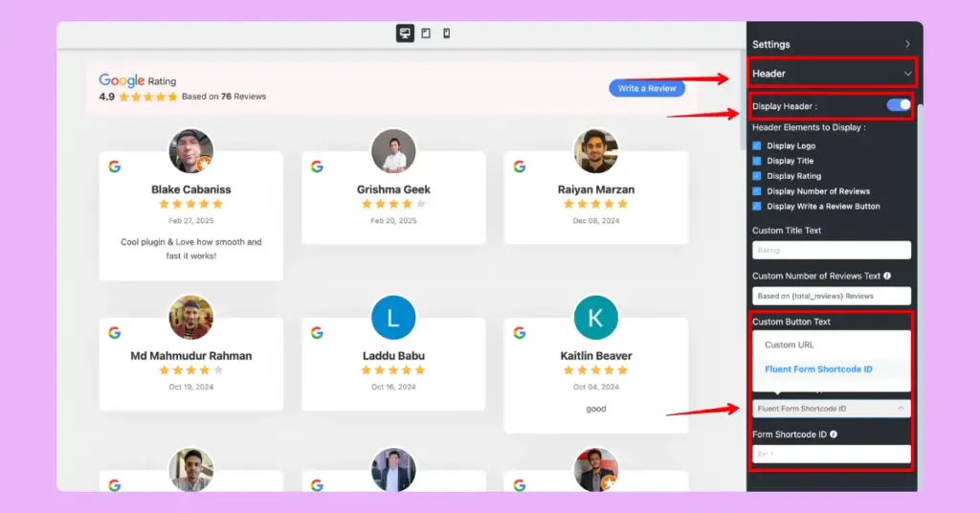Click reviewer name Laddu Babu

[x=393, y=355]
